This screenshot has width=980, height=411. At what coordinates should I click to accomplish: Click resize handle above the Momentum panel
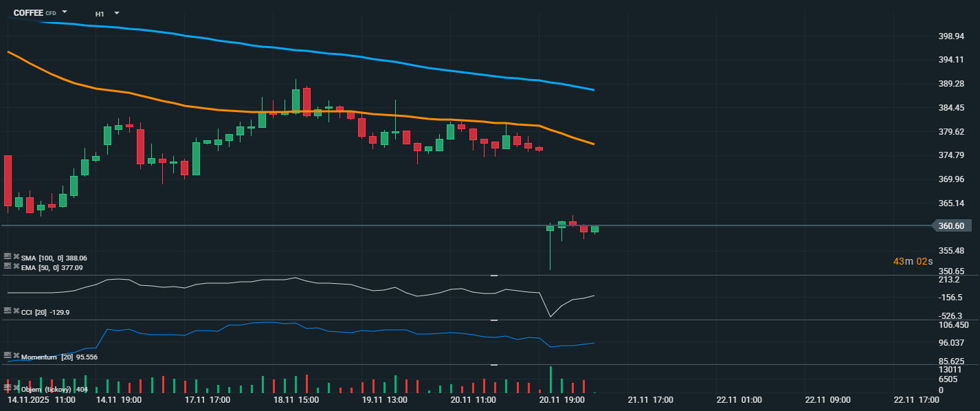pyautogui.click(x=493, y=320)
